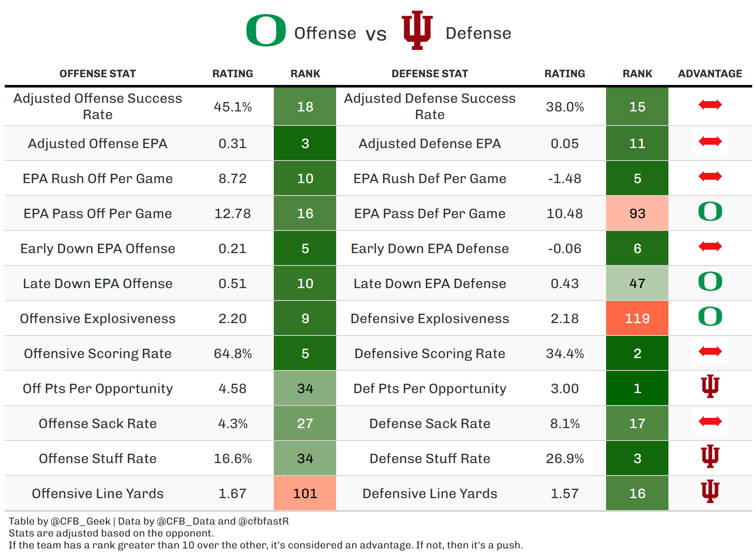Click the push arrow in EPA Rush row
The width and height of the screenshot is (756, 560).
[710, 176]
